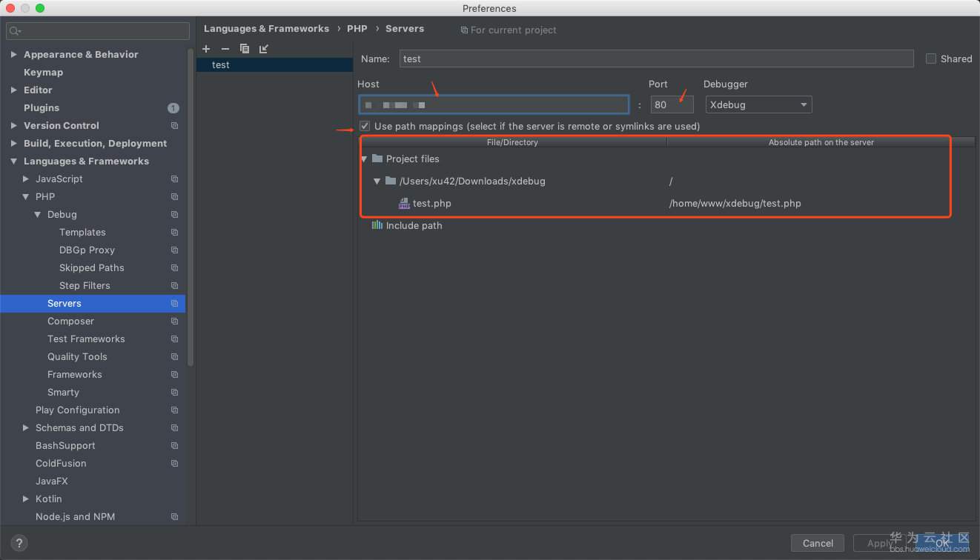
Task: Click the Name input field
Action: pos(657,59)
